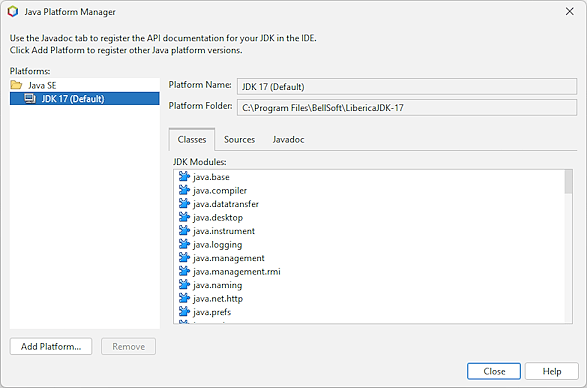Click the NetBeans logo in title bar
Viewport: 587px width, 388px height.
tap(13, 12)
